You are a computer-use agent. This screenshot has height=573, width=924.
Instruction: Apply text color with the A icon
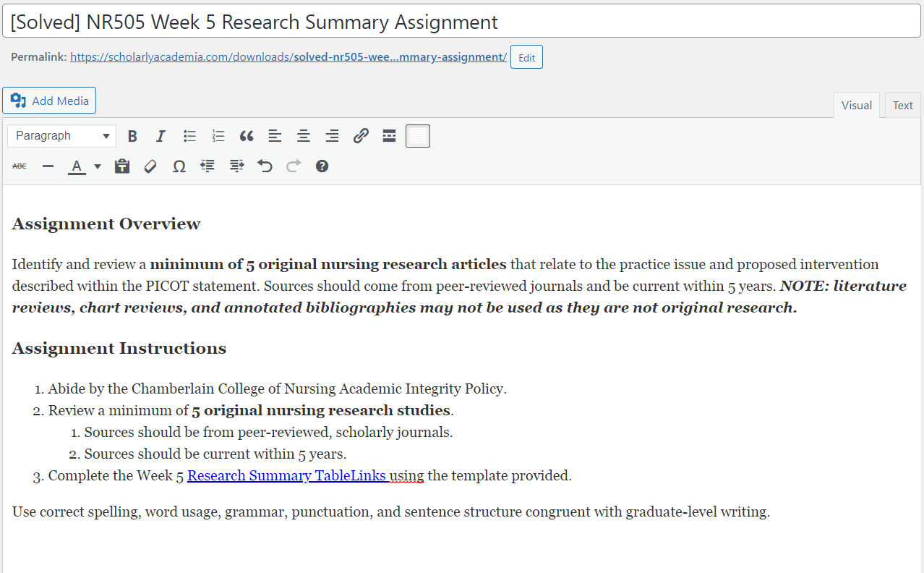[77, 166]
